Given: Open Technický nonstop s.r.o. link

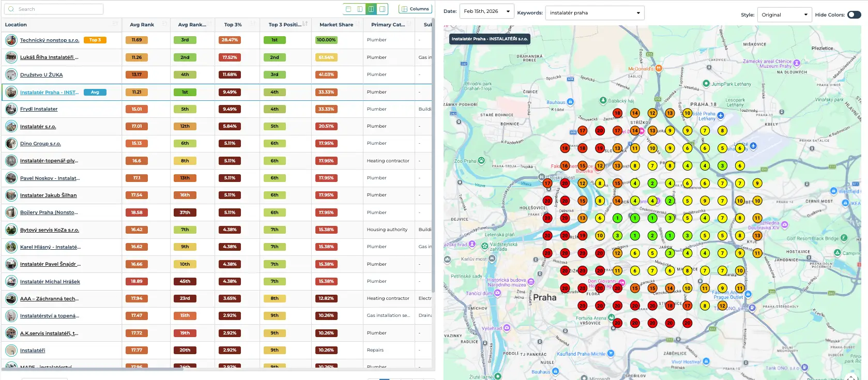Looking at the screenshot, I should 50,40.
